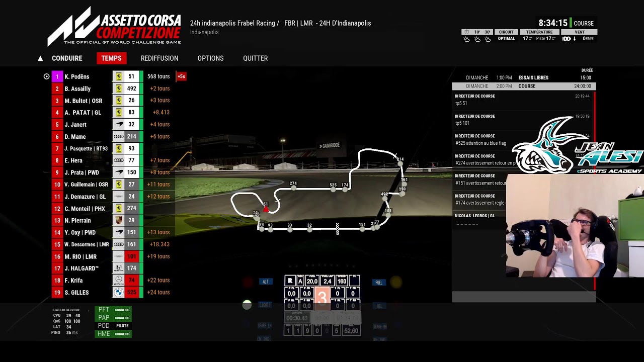Screen dimensions: 644x362
Task: Select the COURSE 24:00:00 session row
Action: 524,86
